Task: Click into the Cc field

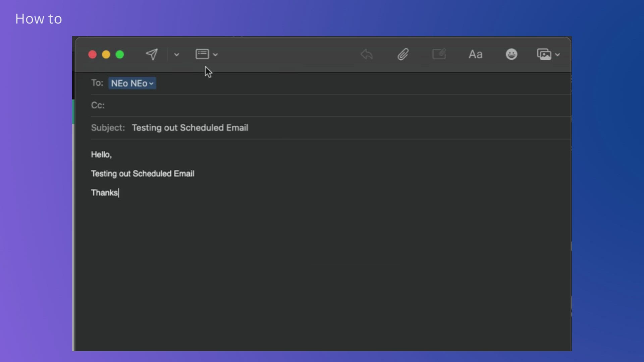Action: tap(337, 105)
